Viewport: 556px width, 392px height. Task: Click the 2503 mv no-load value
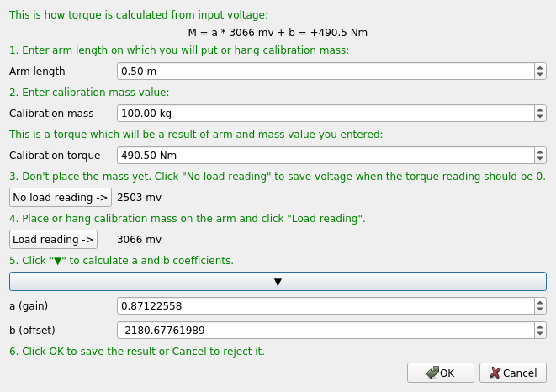[x=139, y=198]
